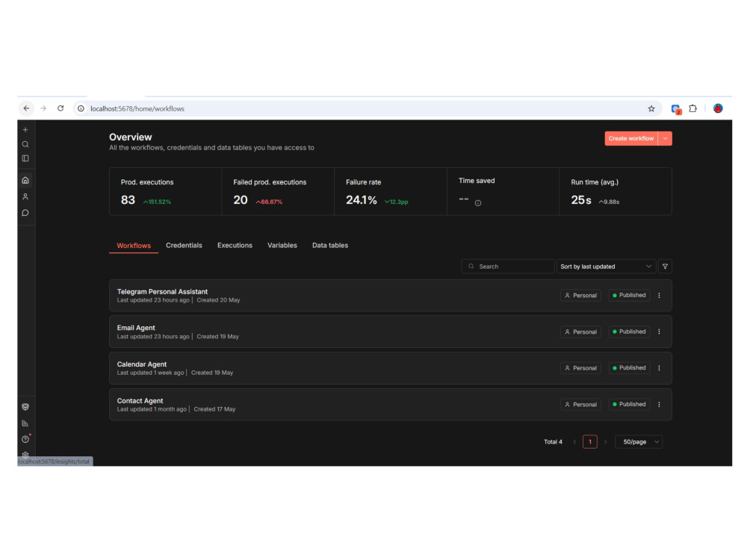The width and height of the screenshot is (747, 560).
Task: Expand the Create workflow dropdown arrow
Action: 665,139
